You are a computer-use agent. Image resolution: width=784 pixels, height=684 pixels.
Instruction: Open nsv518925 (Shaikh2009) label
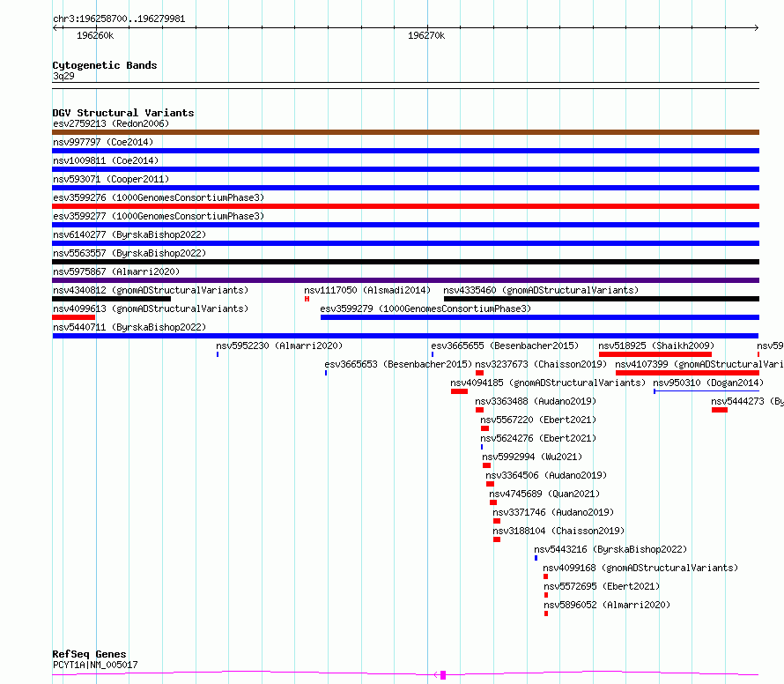(656, 346)
